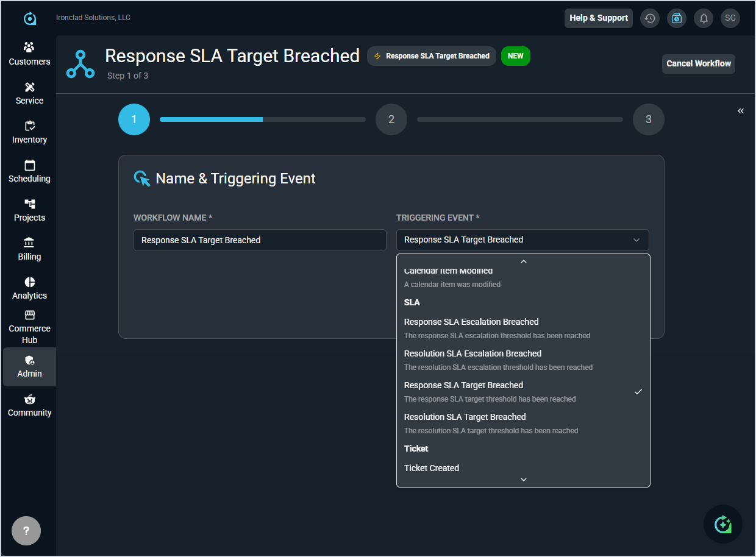Open the Customers section
Viewport: 756px width, 557px height.
pos(29,54)
